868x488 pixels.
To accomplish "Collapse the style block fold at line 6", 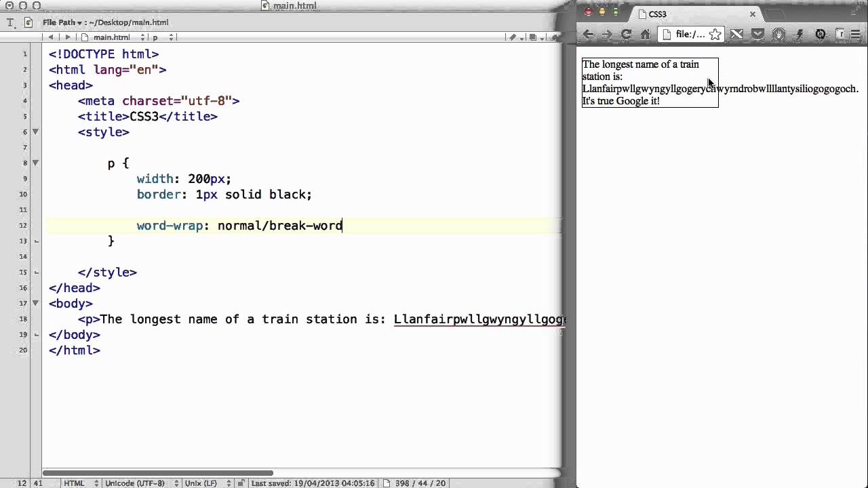I will click(36, 132).
